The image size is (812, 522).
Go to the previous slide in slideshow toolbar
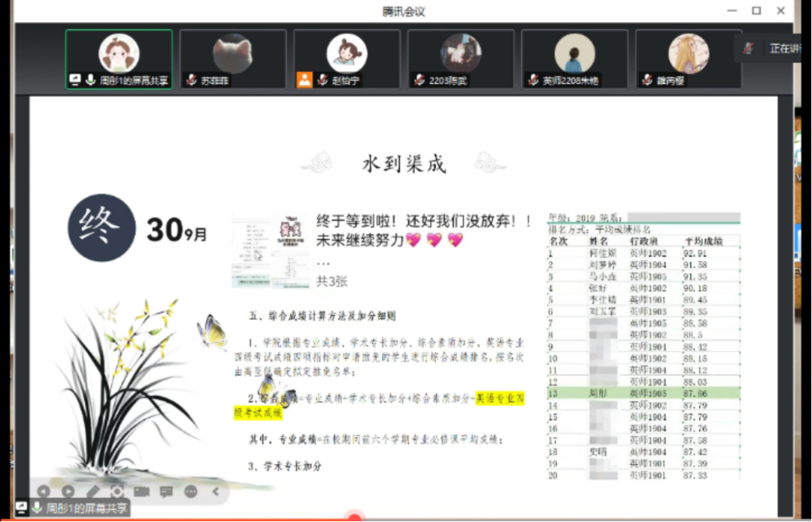44,491
